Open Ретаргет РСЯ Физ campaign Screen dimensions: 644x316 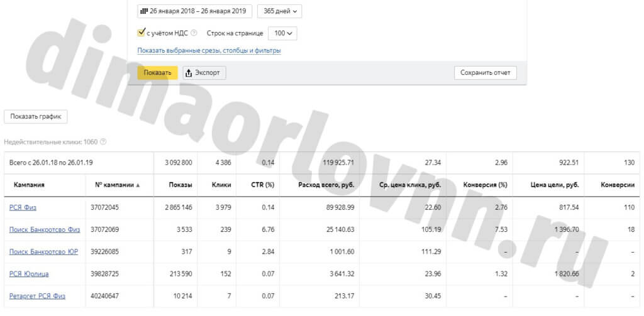pyautogui.click(x=37, y=296)
